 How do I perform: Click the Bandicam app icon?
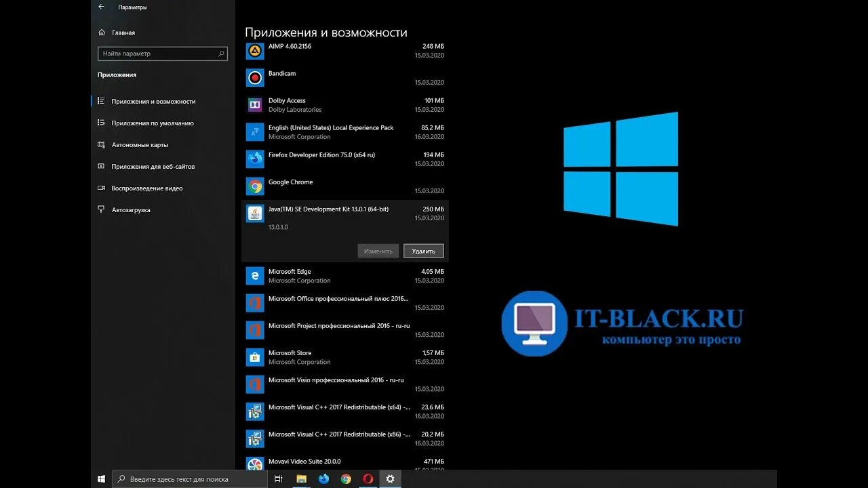(x=255, y=78)
